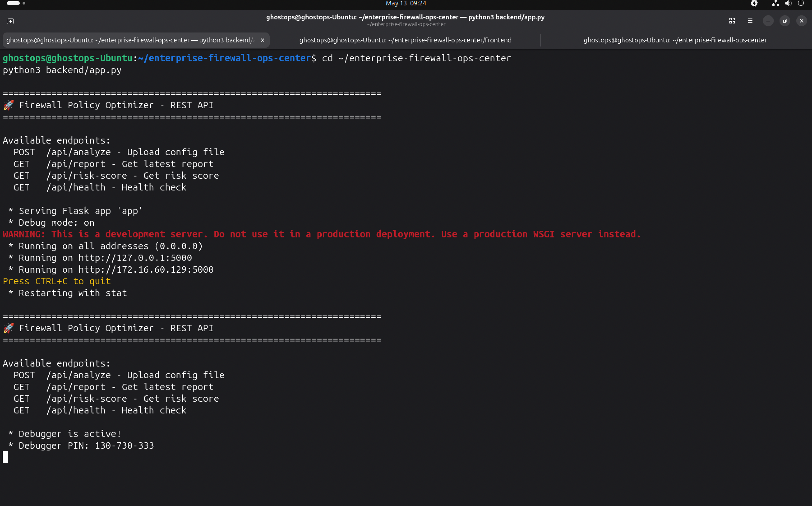The width and height of the screenshot is (812, 506).
Task: Click the Debugger PIN: 130-730-333 line
Action: (x=81, y=446)
